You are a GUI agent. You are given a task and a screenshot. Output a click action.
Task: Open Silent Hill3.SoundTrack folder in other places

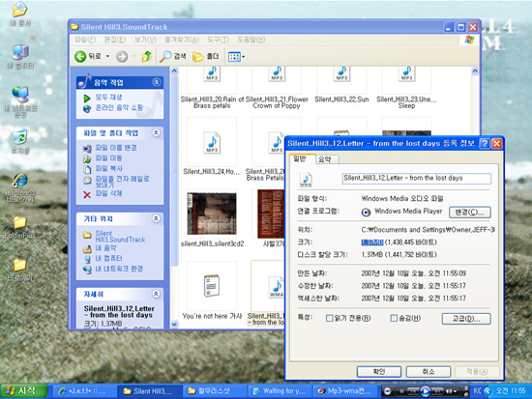(120, 237)
